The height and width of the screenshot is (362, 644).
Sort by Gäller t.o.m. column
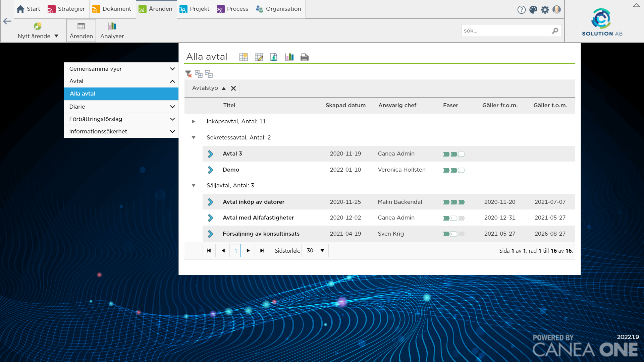pos(550,105)
